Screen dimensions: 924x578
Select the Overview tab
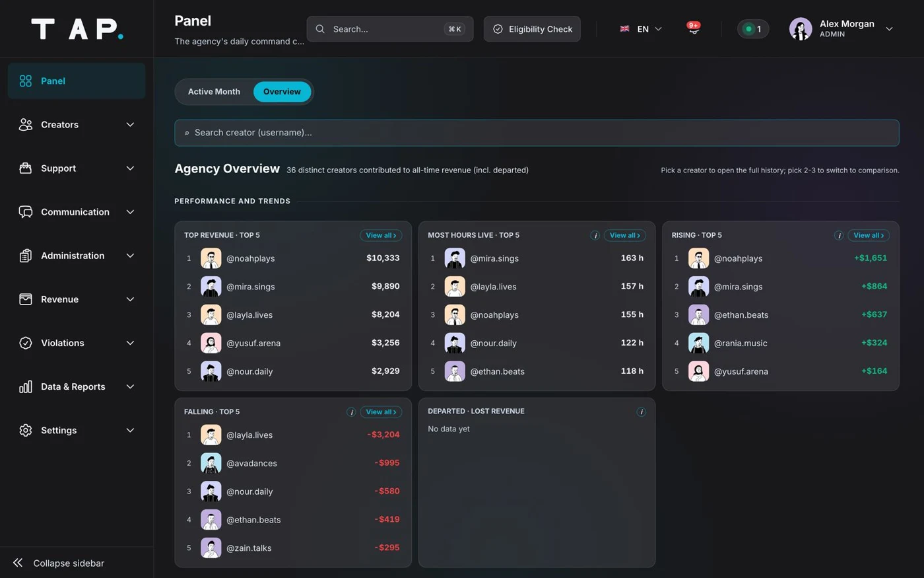pyautogui.click(x=282, y=92)
